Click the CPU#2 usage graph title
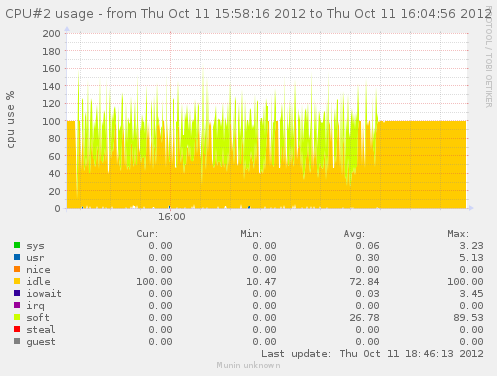 (248, 14)
